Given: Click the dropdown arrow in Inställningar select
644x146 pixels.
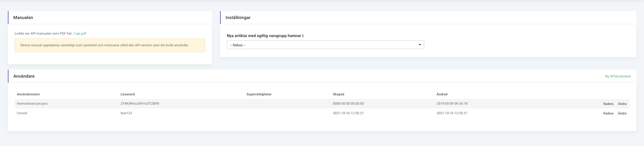Looking at the screenshot, I should (x=420, y=45).
